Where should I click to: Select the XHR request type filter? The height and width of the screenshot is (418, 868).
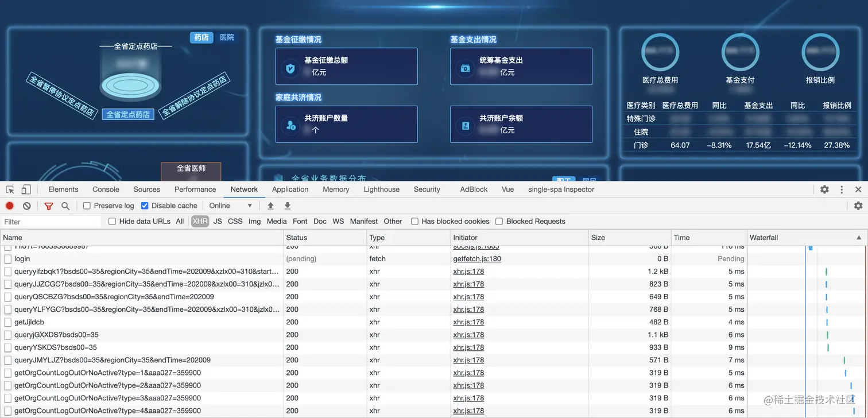pos(200,222)
